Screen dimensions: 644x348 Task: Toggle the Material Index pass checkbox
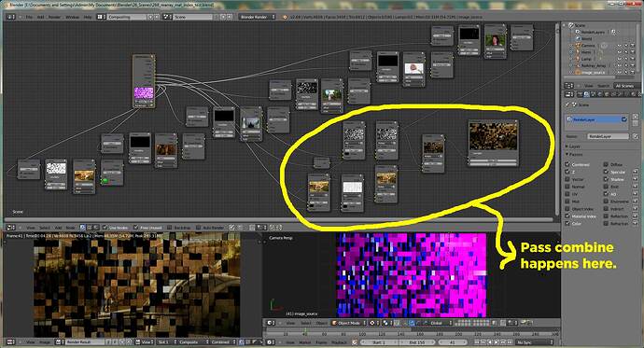pyautogui.click(x=567, y=216)
